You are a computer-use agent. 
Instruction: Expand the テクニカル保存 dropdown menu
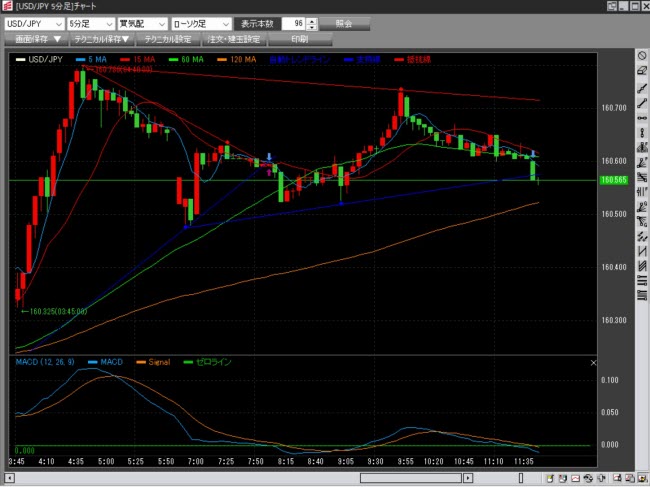(x=101, y=39)
